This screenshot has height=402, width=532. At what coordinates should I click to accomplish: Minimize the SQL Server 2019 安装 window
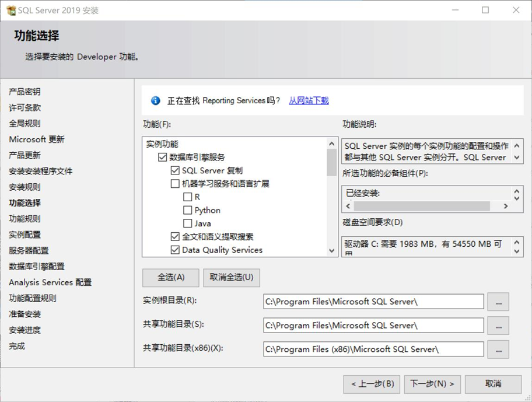[456, 10]
